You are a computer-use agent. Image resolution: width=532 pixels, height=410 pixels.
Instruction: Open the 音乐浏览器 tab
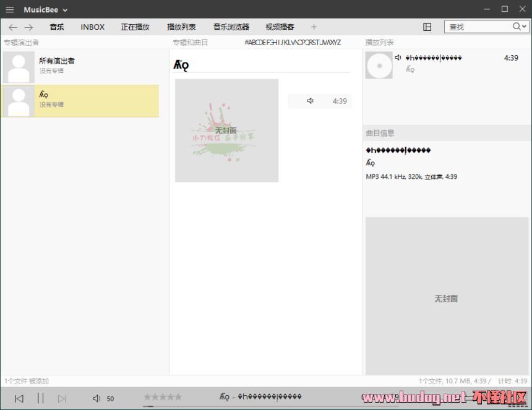231,27
